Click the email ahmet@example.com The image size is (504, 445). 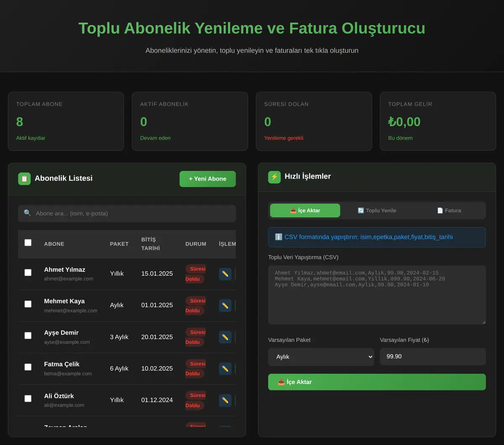[x=68, y=279]
